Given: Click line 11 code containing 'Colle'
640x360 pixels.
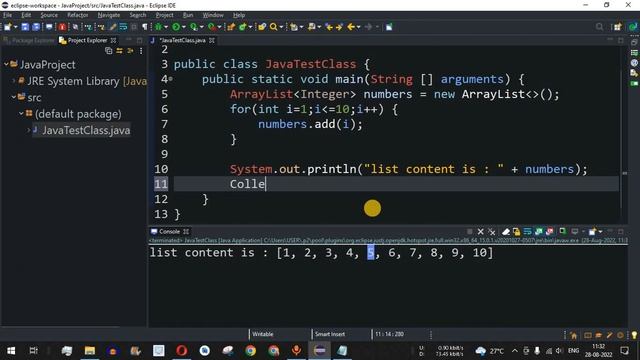Looking at the screenshot, I should [247, 184].
